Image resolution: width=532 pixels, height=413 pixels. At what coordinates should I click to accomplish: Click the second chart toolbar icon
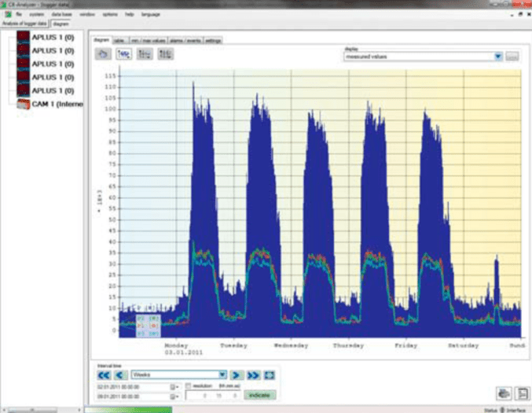tap(123, 54)
